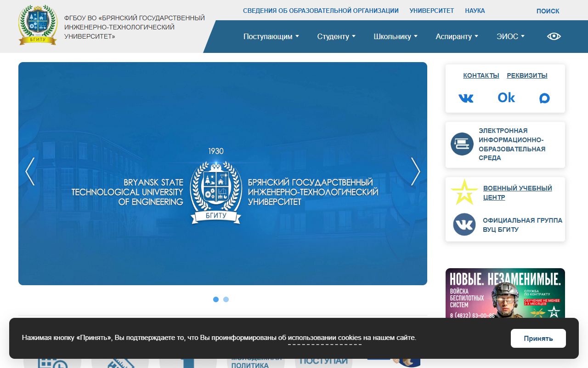Open the ЭИОС books icon
This screenshot has height=368, width=588.
462,144
